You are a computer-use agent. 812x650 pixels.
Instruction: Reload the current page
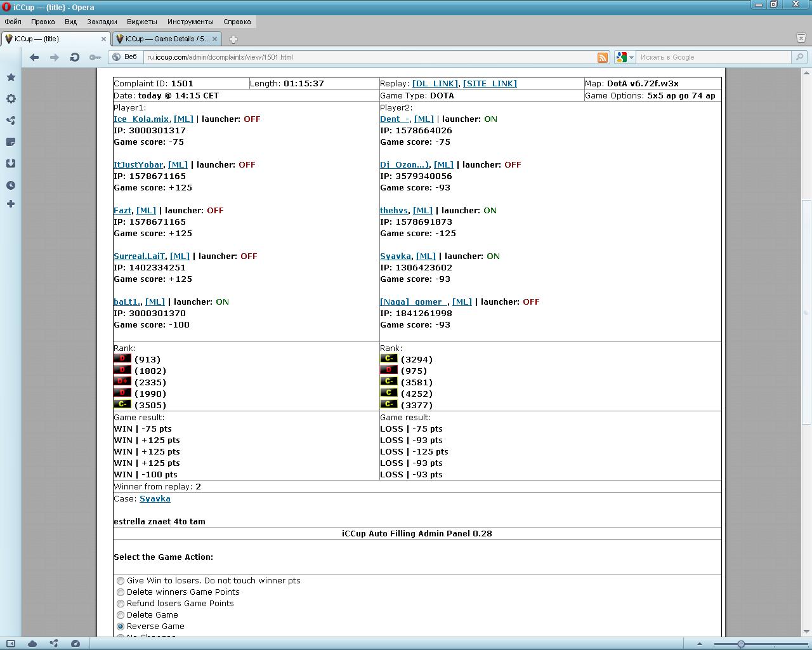(x=75, y=57)
